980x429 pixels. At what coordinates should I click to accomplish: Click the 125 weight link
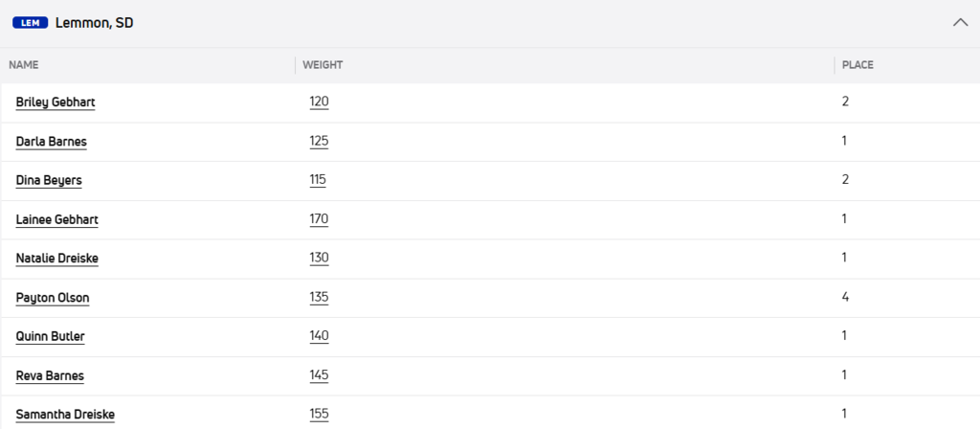(x=319, y=141)
